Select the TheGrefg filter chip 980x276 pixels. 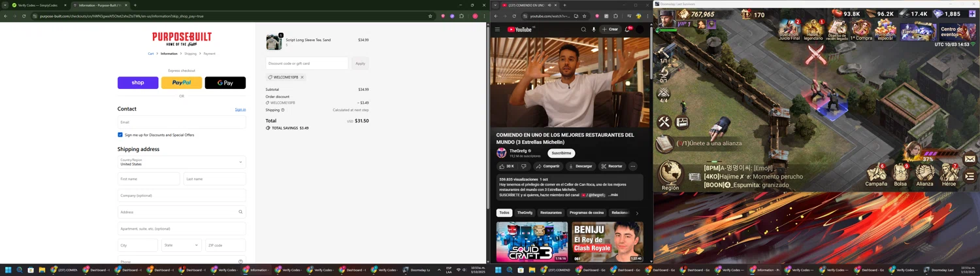525,213
